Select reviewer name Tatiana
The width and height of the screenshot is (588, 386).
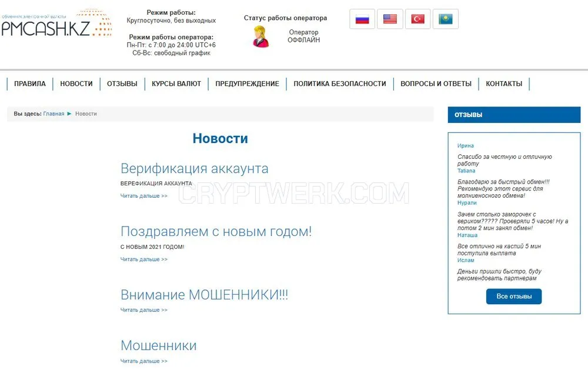click(x=466, y=171)
